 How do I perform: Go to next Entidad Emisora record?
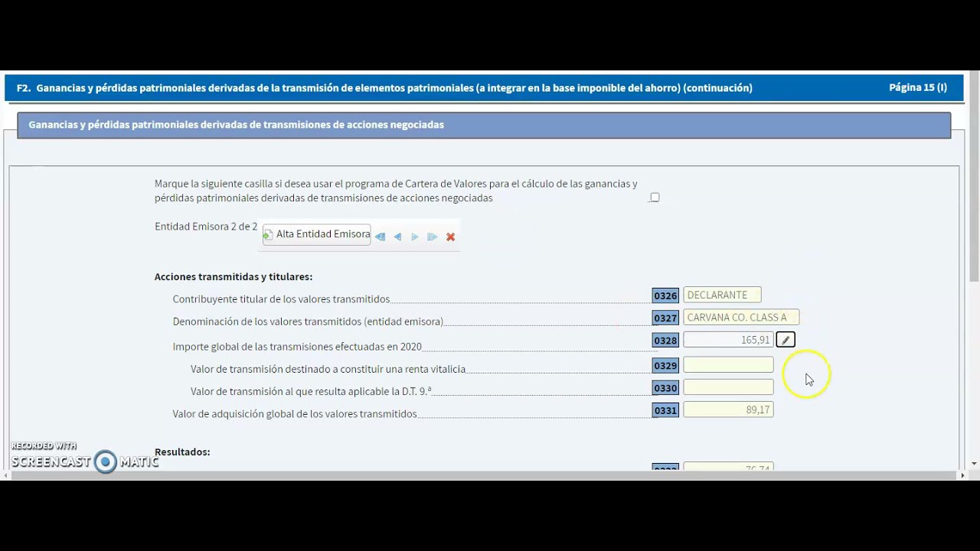pos(415,237)
